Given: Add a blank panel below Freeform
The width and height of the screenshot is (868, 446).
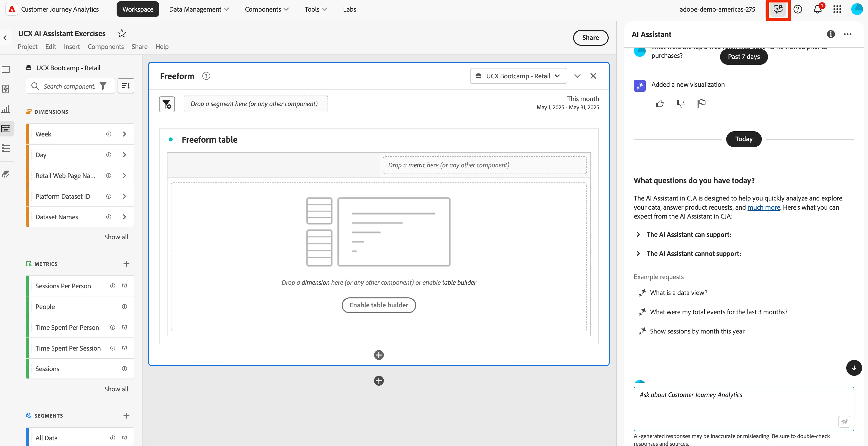Looking at the screenshot, I should [x=379, y=381].
